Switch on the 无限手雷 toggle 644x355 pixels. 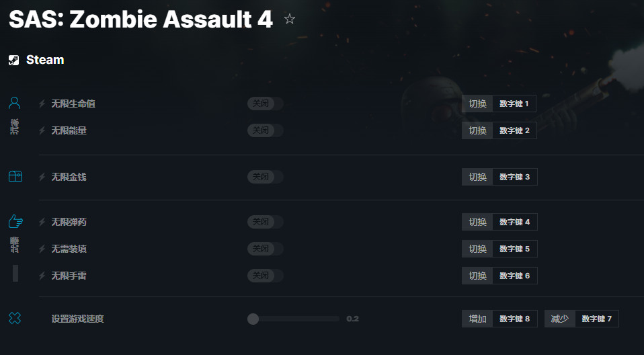(x=265, y=276)
